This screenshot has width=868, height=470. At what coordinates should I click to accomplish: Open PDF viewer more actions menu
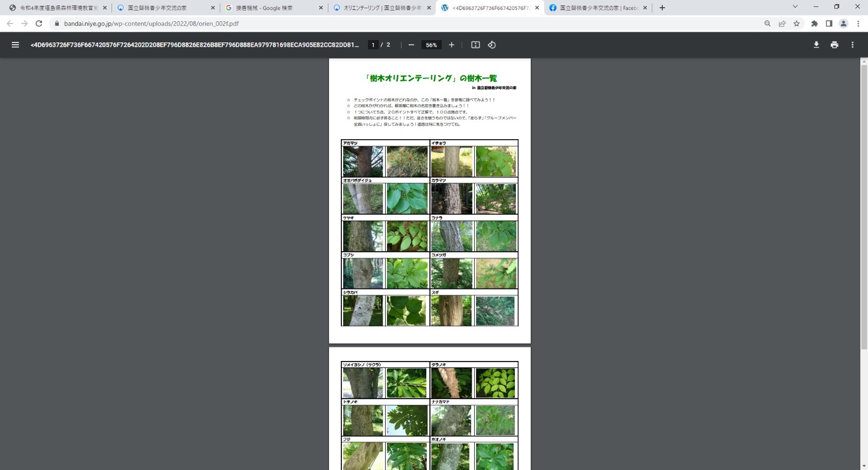pyautogui.click(x=853, y=45)
